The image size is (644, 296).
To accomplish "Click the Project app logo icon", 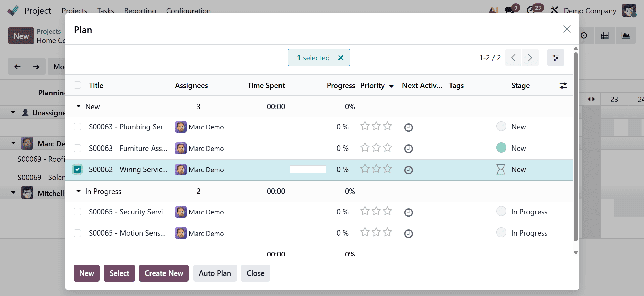I will pyautogui.click(x=13, y=11).
